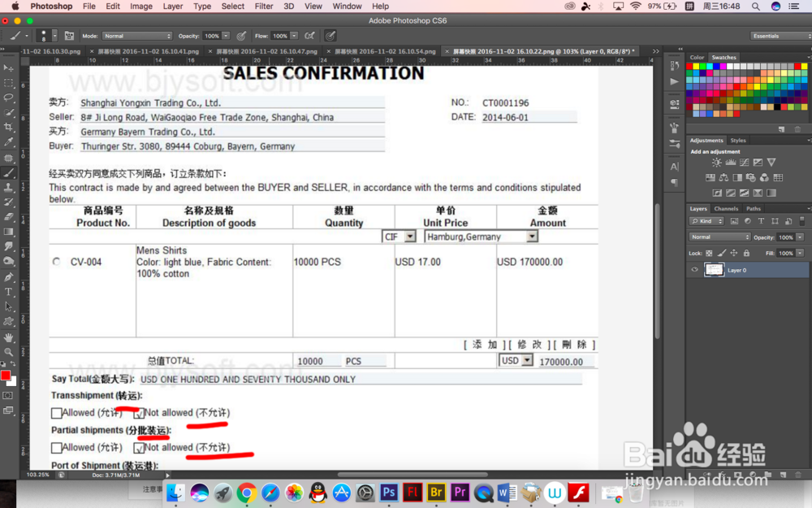Image resolution: width=812 pixels, height=508 pixels.
Task: Add a Curves adjustment
Action: (x=744, y=163)
